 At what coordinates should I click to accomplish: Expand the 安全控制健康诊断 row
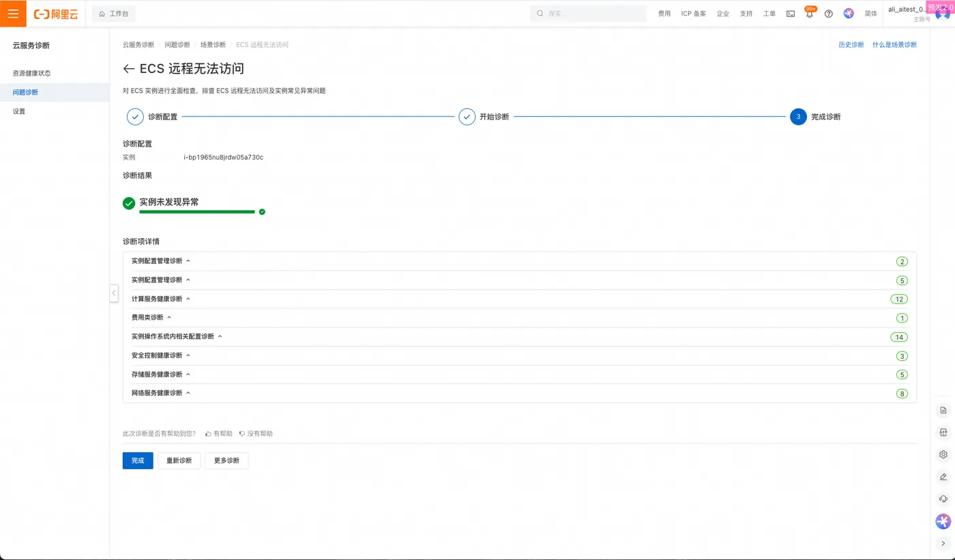coord(519,355)
